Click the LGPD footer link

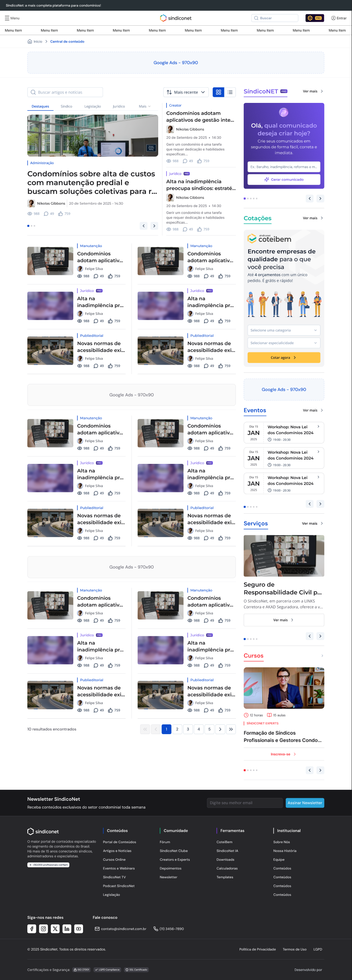pos(318,949)
